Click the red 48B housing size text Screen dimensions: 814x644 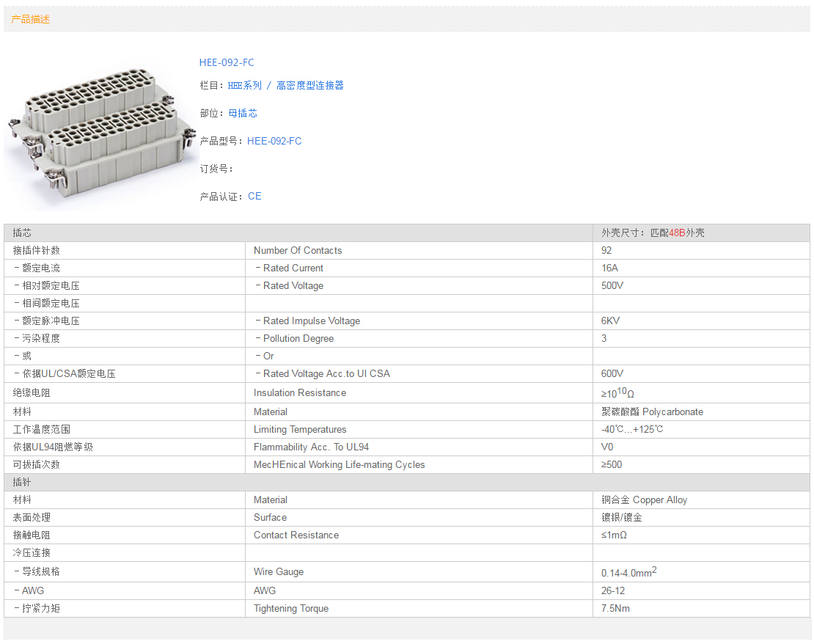[677, 233]
